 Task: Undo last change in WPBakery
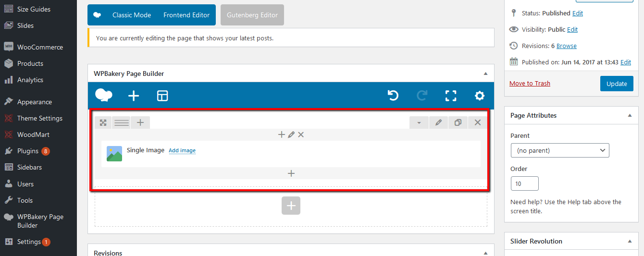point(393,96)
